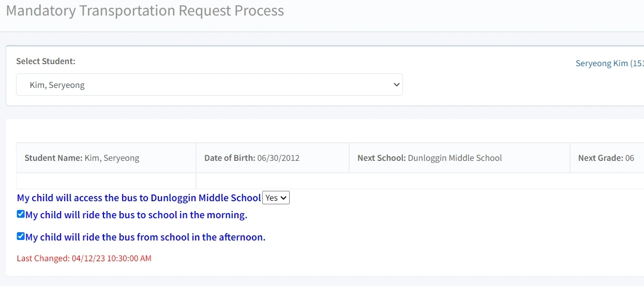This screenshot has height=286, width=644.
Task: Click the small arrow on the Yes selector
Action: 283,198
